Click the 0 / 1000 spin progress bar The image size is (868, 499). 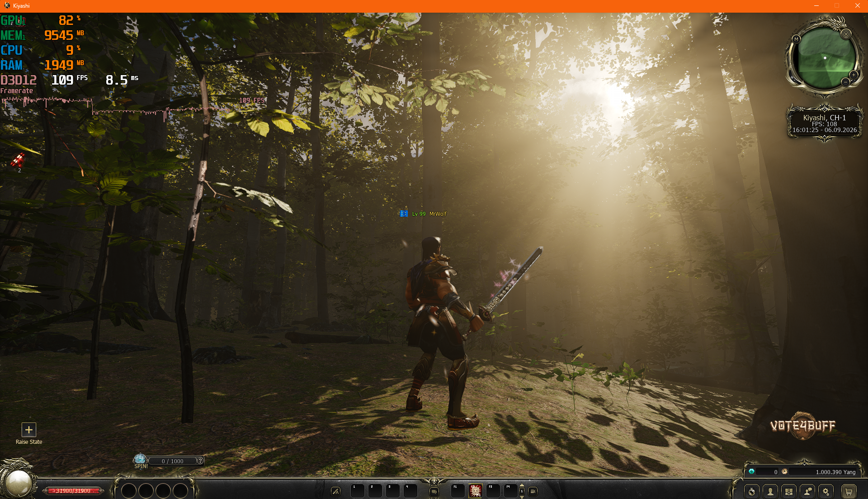173,461
